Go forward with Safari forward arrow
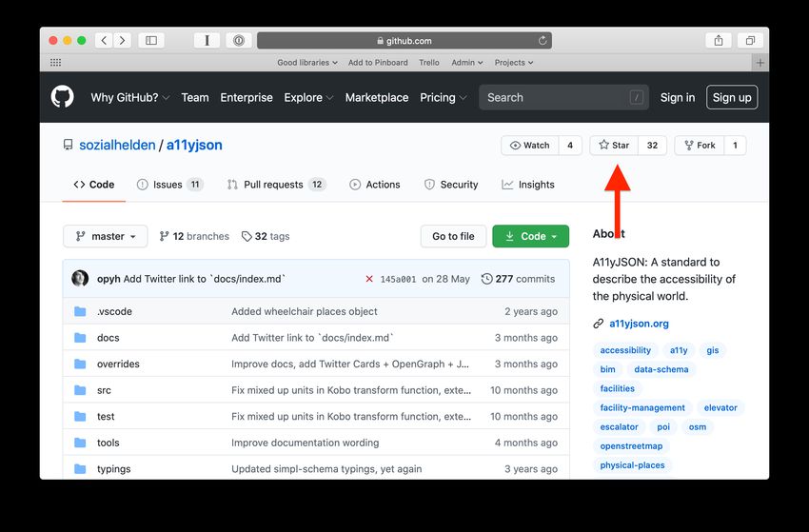Viewport: 809px width, 532px height. [x=122, y=40]
